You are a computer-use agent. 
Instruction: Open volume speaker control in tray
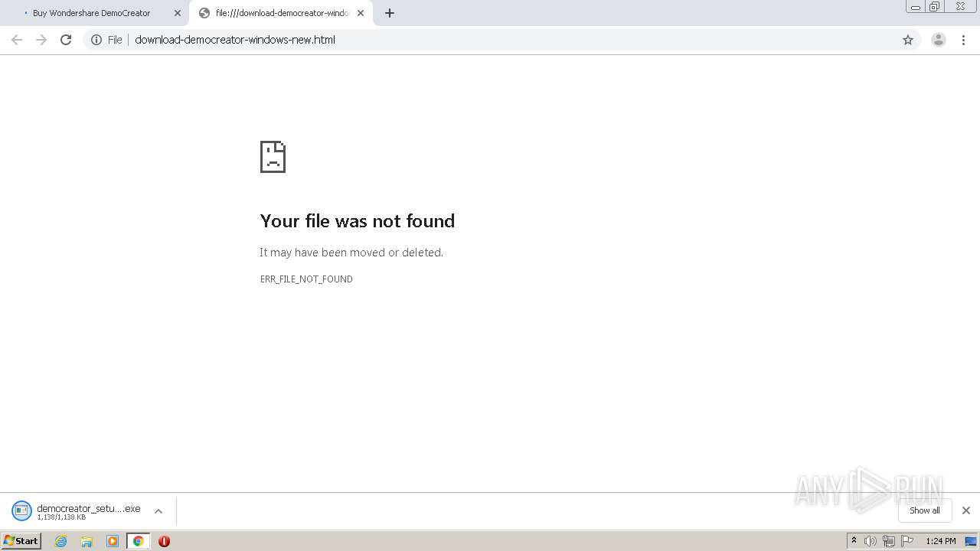pos(871,541)
